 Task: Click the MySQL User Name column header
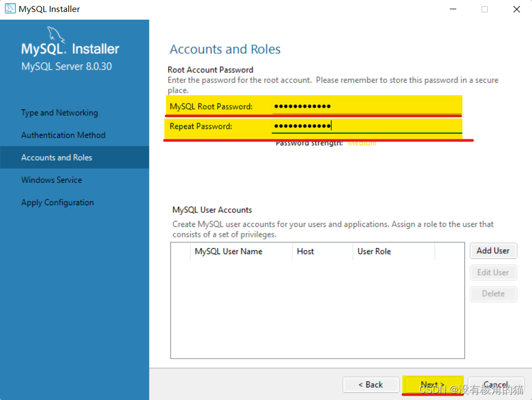228,251
